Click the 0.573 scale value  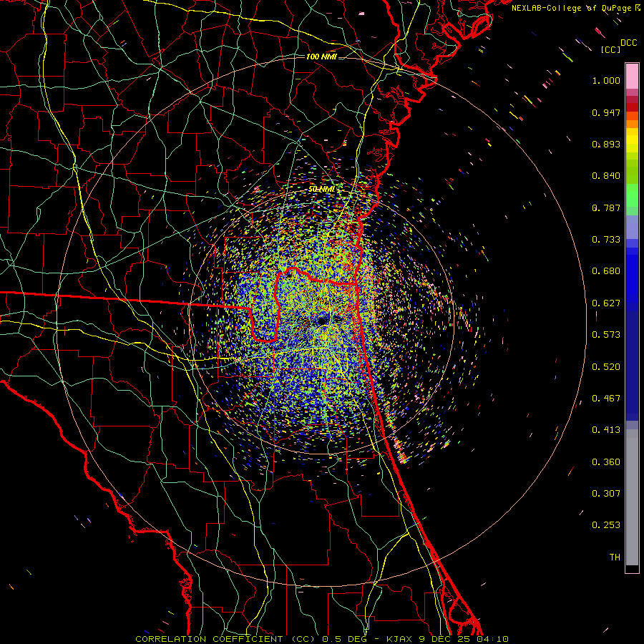606,335
